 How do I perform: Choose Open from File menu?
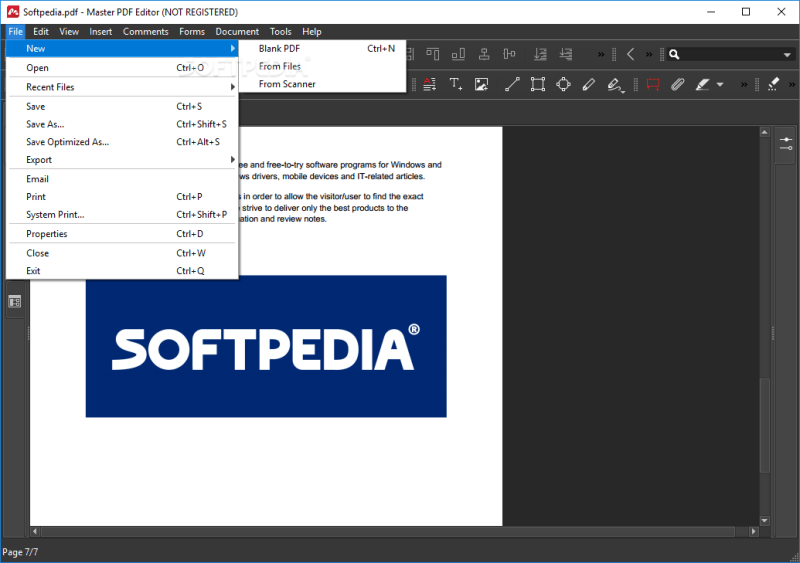point(122,67)
